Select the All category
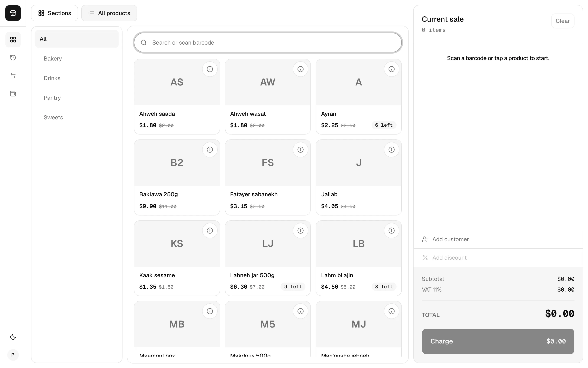Viewport: 588px width, 368px height. click(77, 39)
